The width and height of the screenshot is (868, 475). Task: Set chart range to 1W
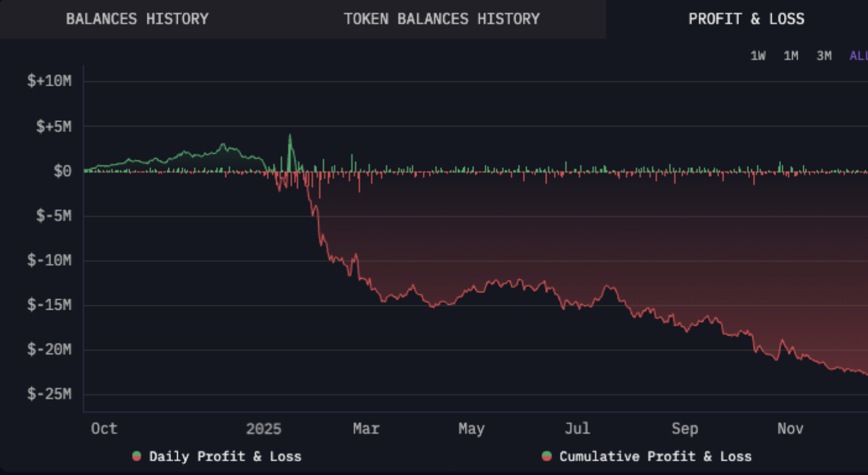[757, 56]
